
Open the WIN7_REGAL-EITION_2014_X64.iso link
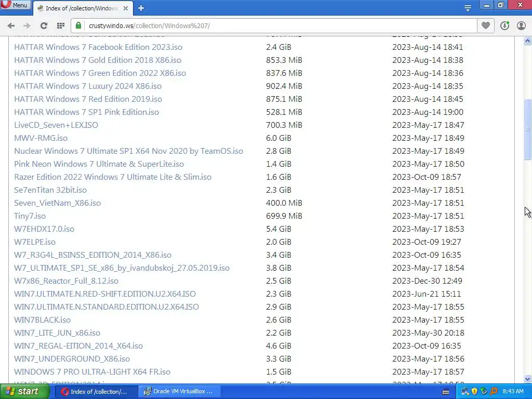78,346
